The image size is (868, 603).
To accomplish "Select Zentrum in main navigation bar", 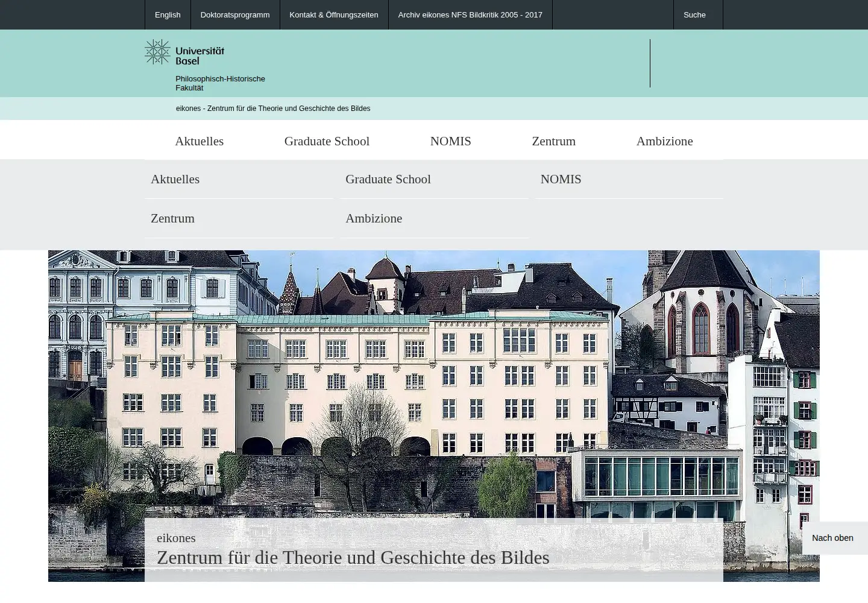I will 554,141.
